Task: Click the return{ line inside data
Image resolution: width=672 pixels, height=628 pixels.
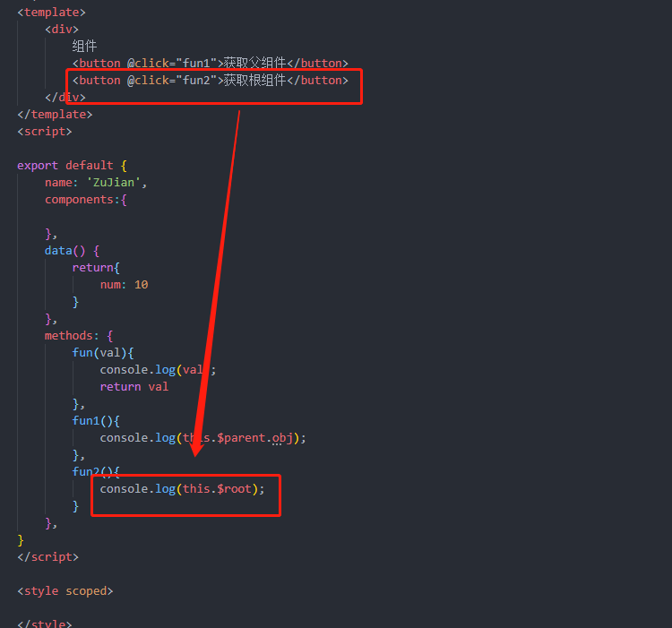Action: (96, 268)
